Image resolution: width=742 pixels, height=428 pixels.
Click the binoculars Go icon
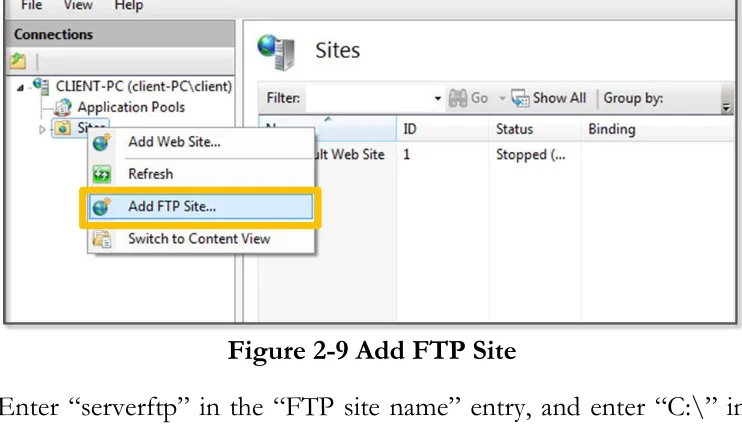[x=458, y=98]
